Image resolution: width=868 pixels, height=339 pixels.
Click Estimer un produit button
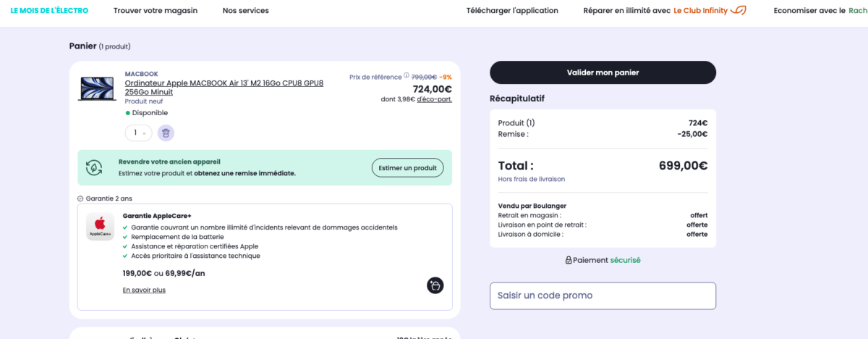[x=407, y=168]
